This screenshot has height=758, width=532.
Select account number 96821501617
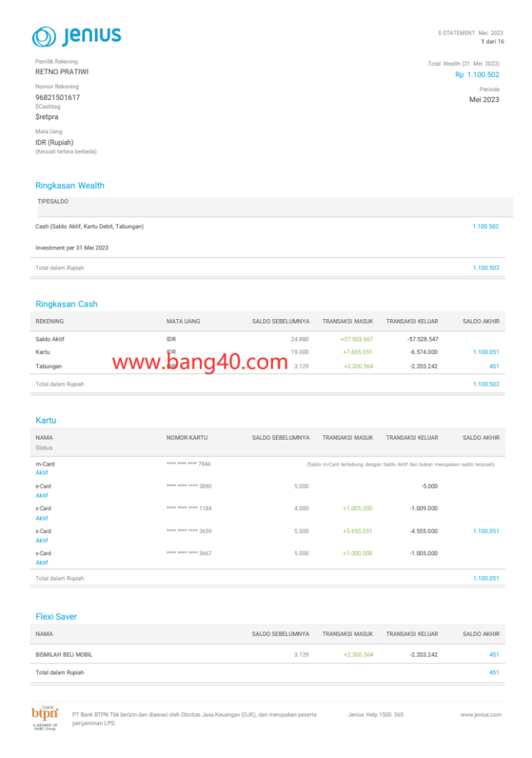point(58,97)
